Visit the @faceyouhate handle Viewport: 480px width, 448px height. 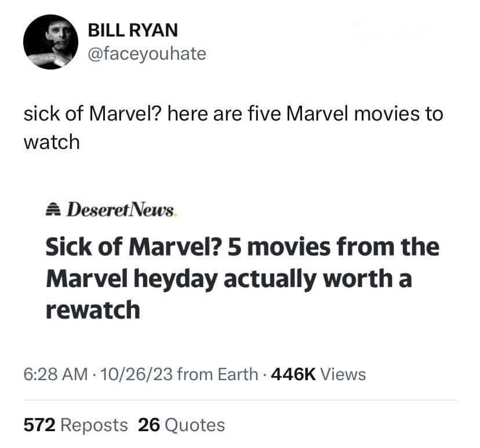[147, 54]
